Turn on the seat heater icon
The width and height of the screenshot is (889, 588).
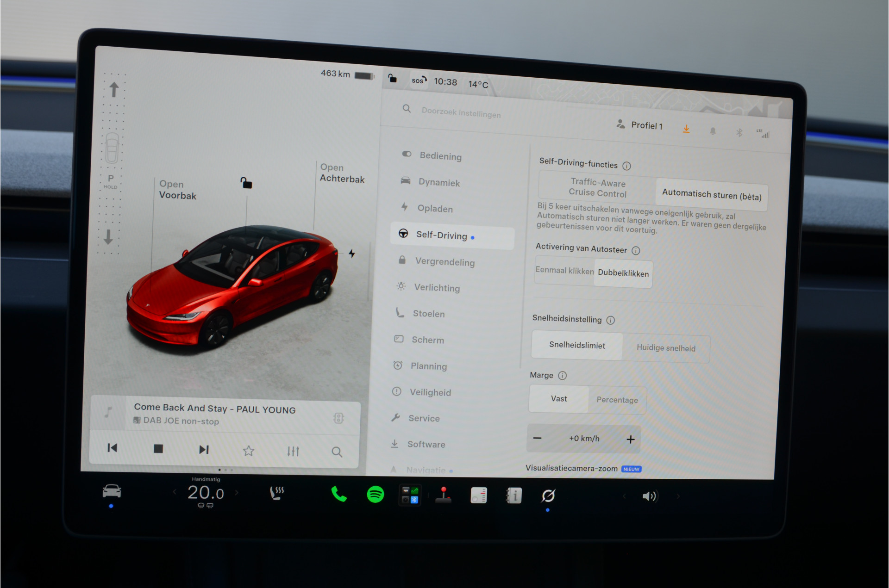pos(277,493)
